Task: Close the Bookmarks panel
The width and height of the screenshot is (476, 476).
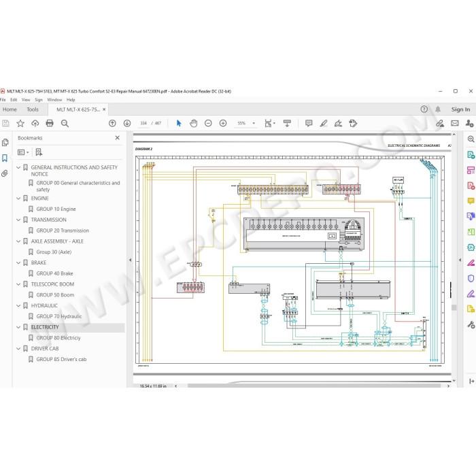Action: (118, 138)
